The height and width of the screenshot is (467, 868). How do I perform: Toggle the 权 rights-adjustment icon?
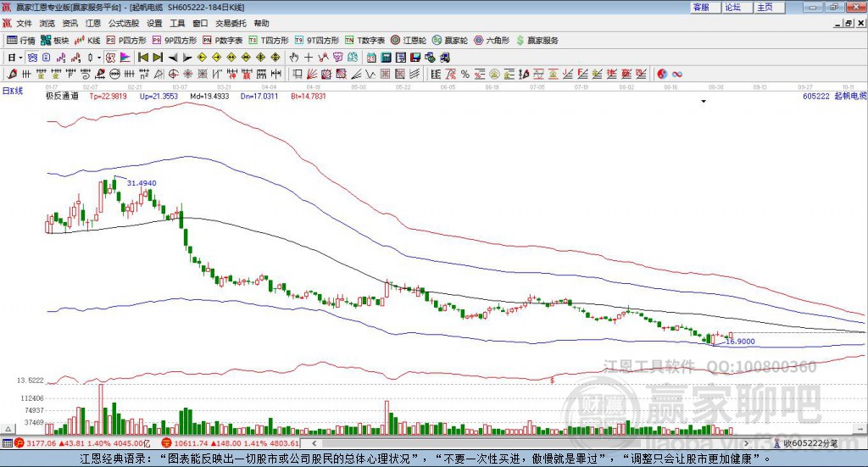click(110, 58)
